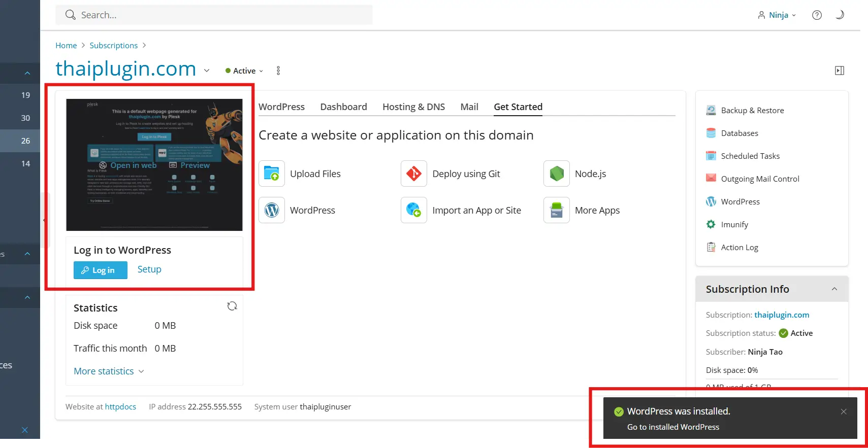Open the Ninja user menu

point(777,15)
